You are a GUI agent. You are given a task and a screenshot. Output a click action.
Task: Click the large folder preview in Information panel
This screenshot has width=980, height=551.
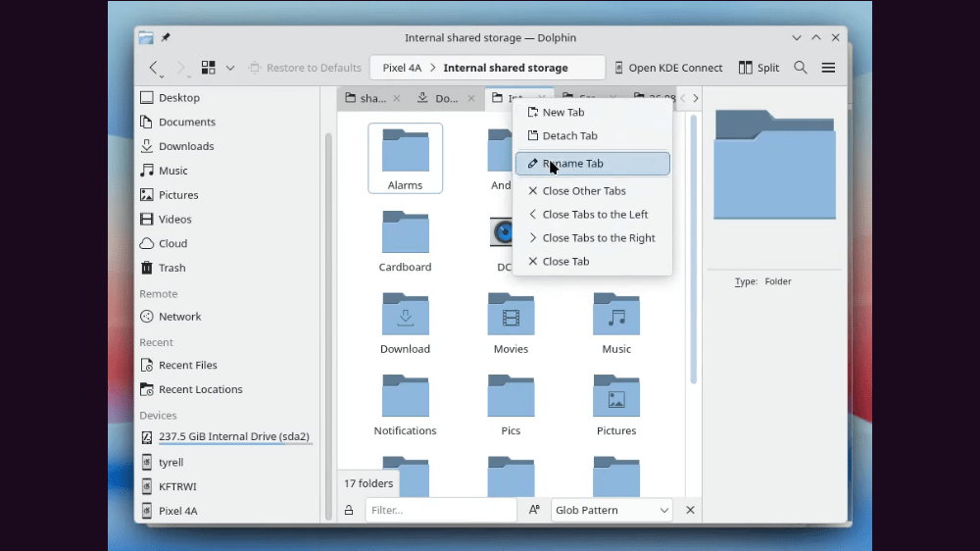coord(775,165)
